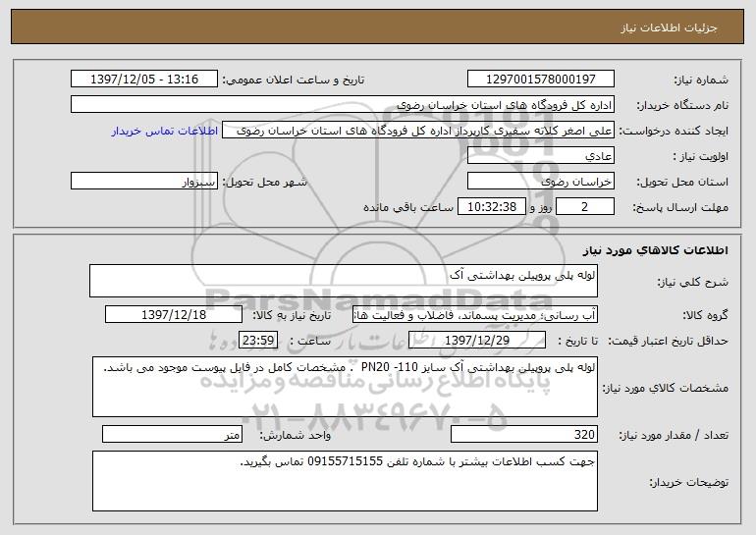
Task: Click the label اولویت نیاز
Action: 701,156
